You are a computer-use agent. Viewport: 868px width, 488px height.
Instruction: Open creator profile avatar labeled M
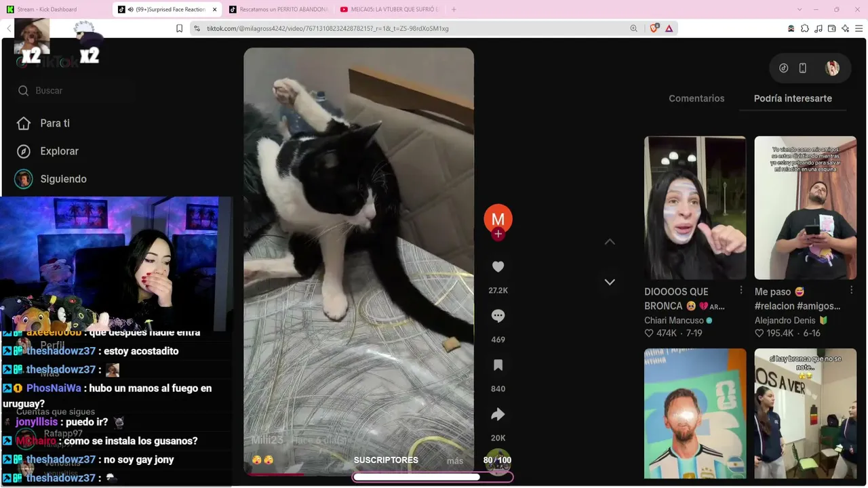[x=498, y=218]
